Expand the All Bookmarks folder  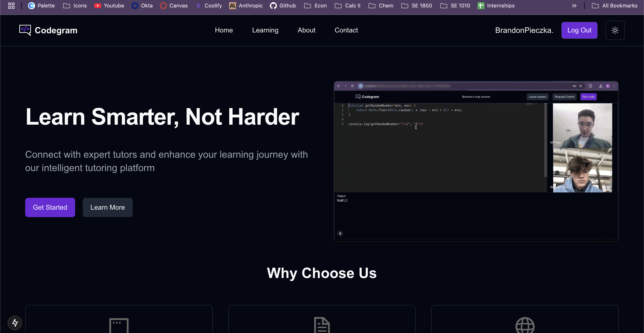(615, 5)
